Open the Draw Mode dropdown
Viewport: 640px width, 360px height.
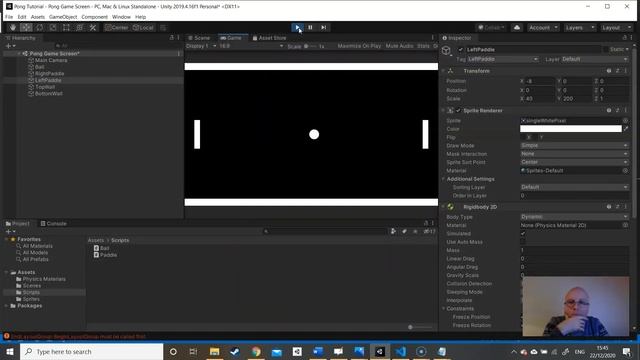[574, 146]
